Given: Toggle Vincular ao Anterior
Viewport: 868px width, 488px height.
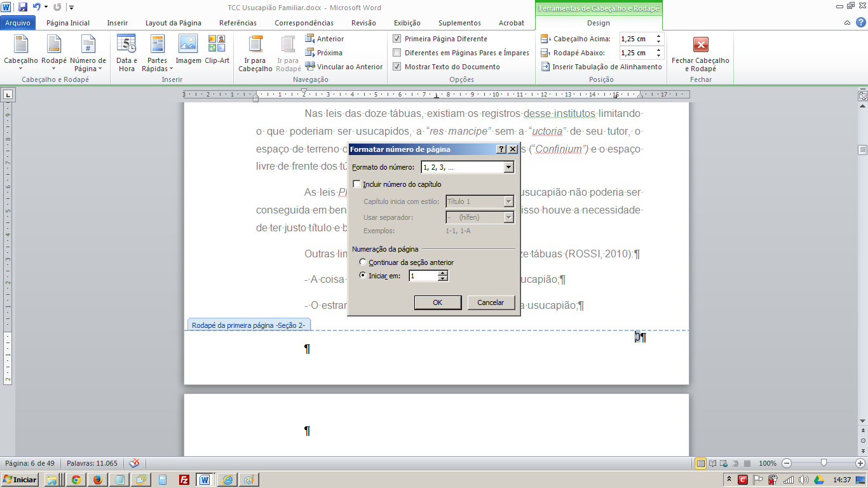Looking at the screenshot, I should tap(344, 67).
